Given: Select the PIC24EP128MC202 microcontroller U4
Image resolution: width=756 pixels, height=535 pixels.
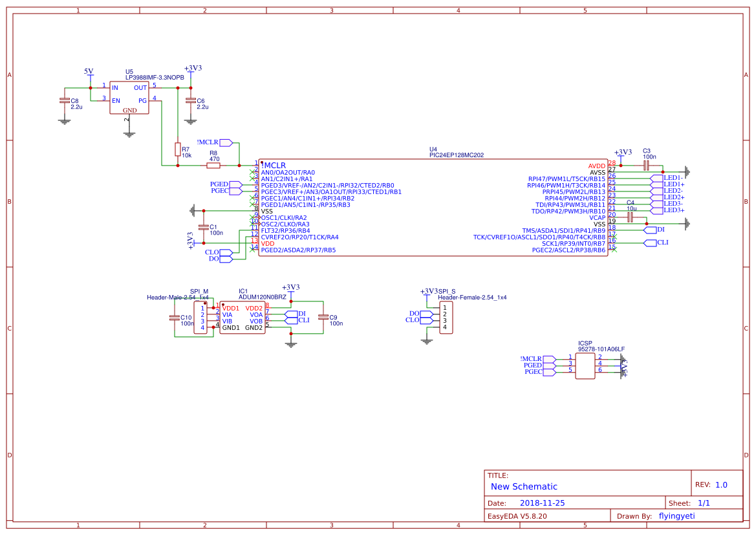Looking at the screenshot, I should [x=433, y=207].
